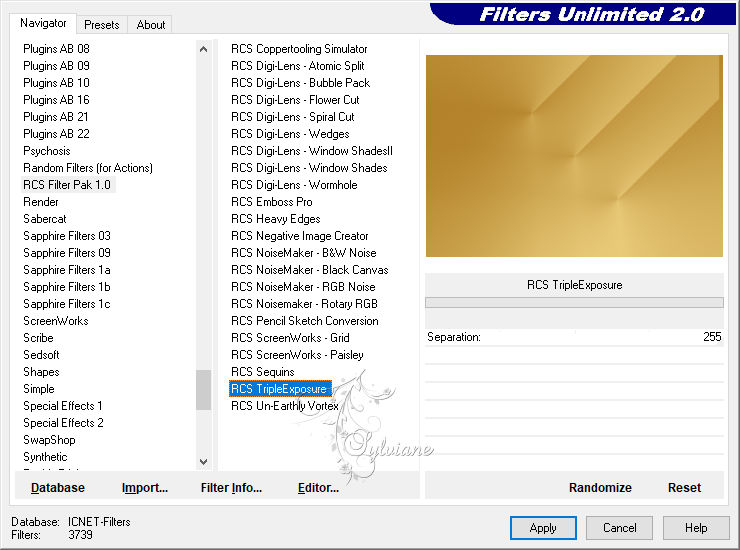Select Plugins AB 21 category
Screen dimensions: 740x550
[x=56, y=117]
